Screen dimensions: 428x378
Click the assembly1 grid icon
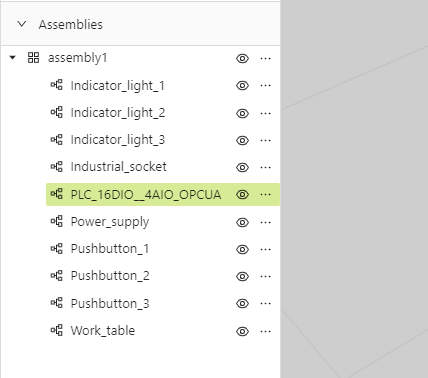pyautogui.click(x=33, y=58)
